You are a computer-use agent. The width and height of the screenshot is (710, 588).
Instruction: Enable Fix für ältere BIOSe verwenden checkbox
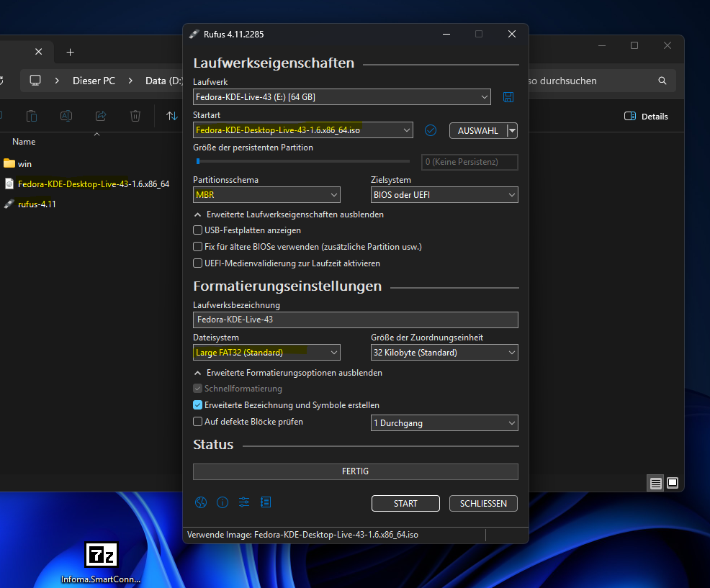coord(198,247)
